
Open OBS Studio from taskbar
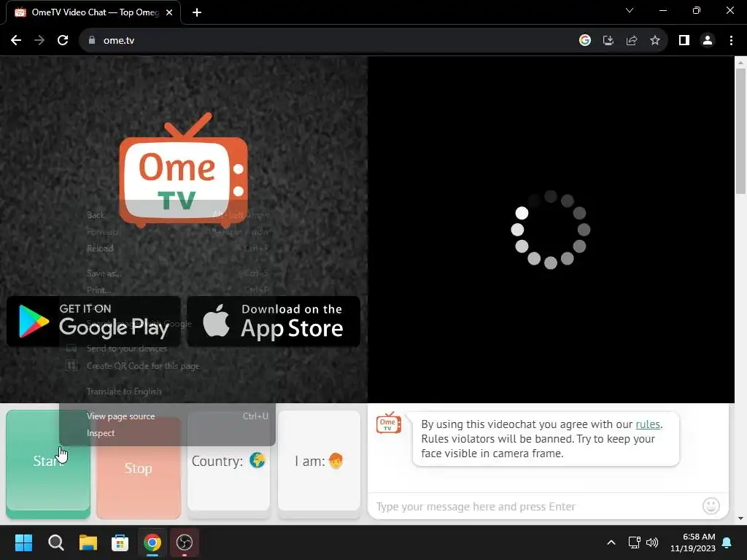[185, 542]
